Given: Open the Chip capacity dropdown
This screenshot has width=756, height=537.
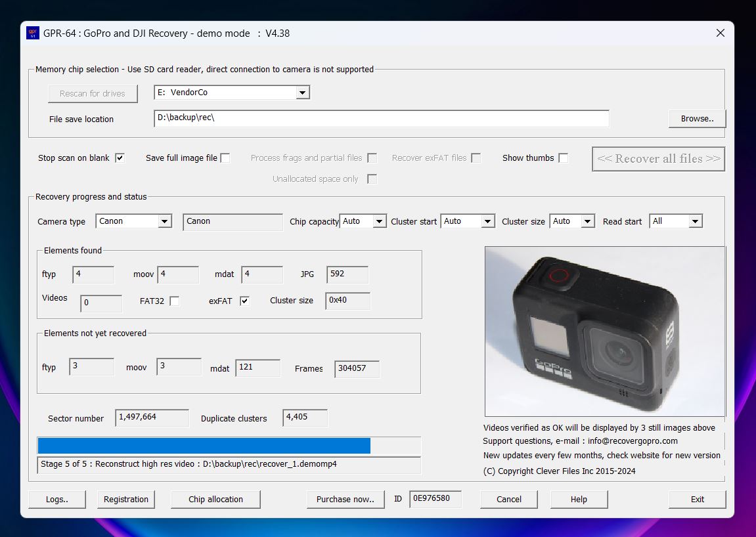Looking at the screenshot, I should click(x=380, y=221).
